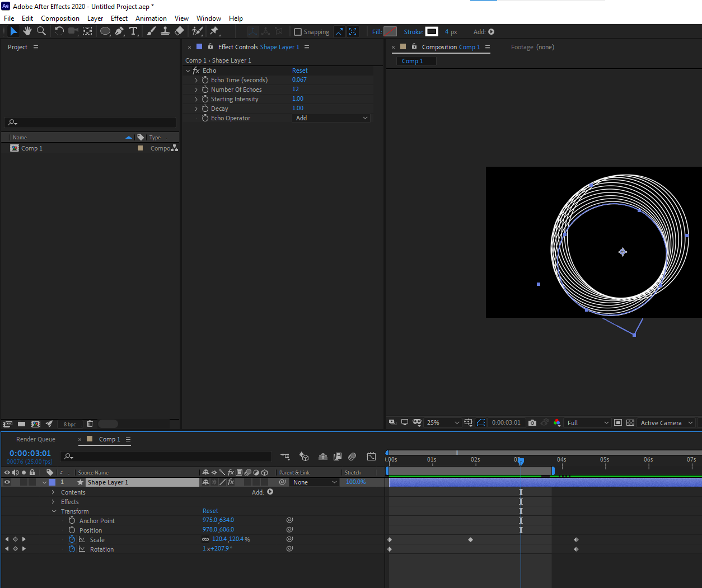Select the Type tool
702x588 pixels.
(x=133, y=31)
